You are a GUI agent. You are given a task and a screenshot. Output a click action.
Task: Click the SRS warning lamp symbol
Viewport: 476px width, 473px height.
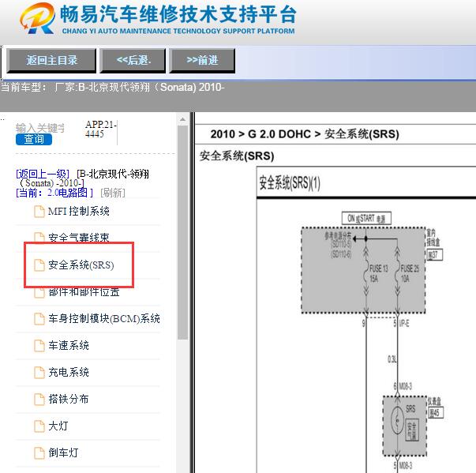click(397, 420)
